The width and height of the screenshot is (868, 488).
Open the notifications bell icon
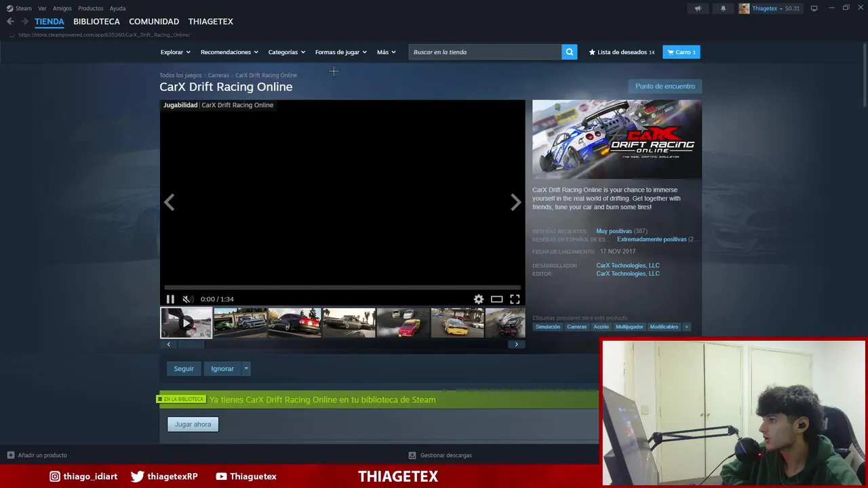click(723, 8)
